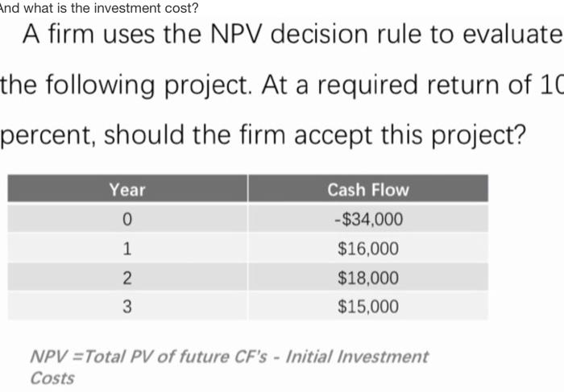Screen dimensions: 564x392
Task: Click the 'required return' phrase
Action: [x=368, y=85]
